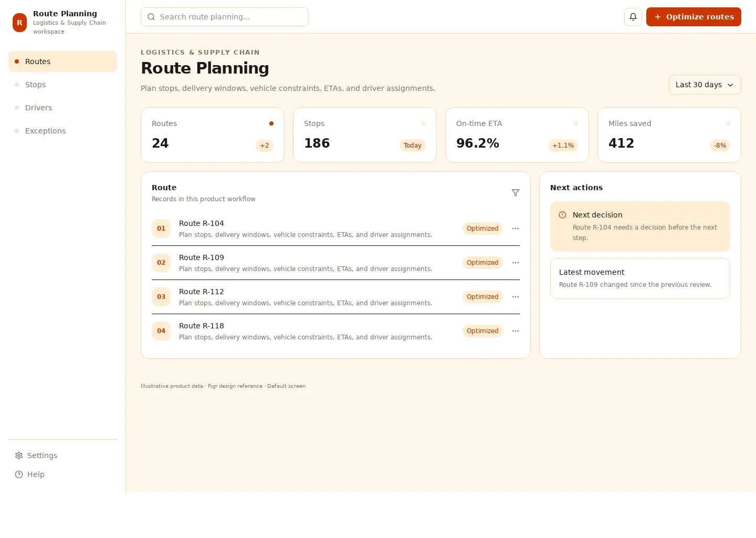
Task: Click the 412 miles saved value
Action: tap(621, 143)
